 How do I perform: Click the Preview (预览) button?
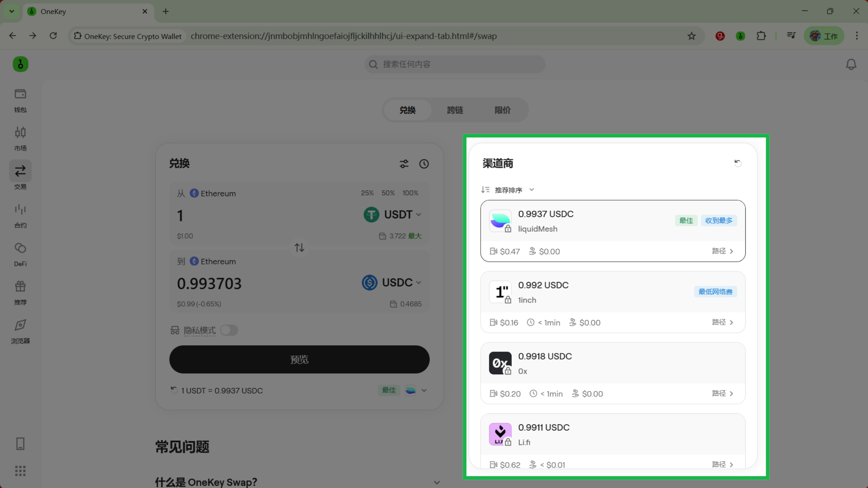coord(299,359)
